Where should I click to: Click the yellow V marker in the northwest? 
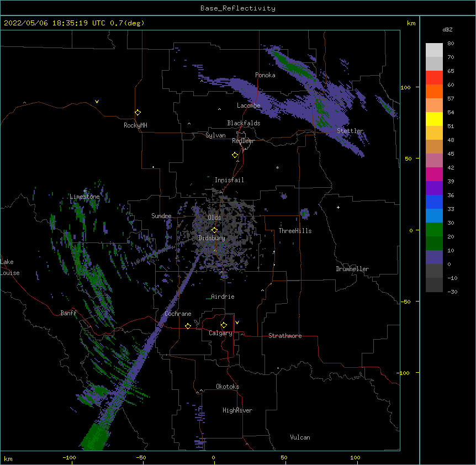coord(97,102)
